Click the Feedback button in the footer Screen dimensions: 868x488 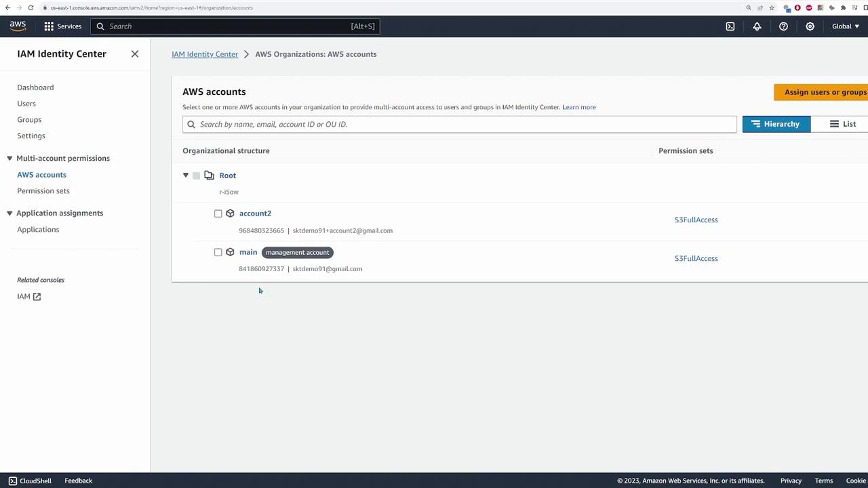[79, 481]
